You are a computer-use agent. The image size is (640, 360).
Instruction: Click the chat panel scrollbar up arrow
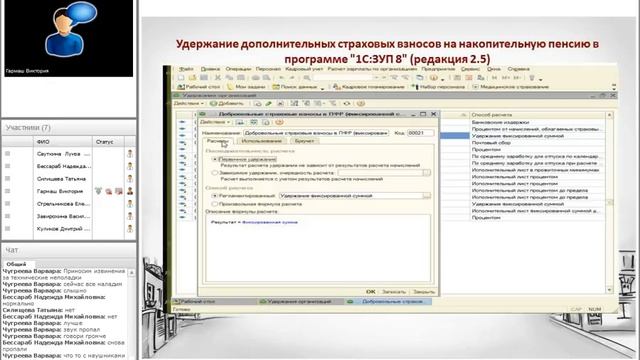coord(131,273)
